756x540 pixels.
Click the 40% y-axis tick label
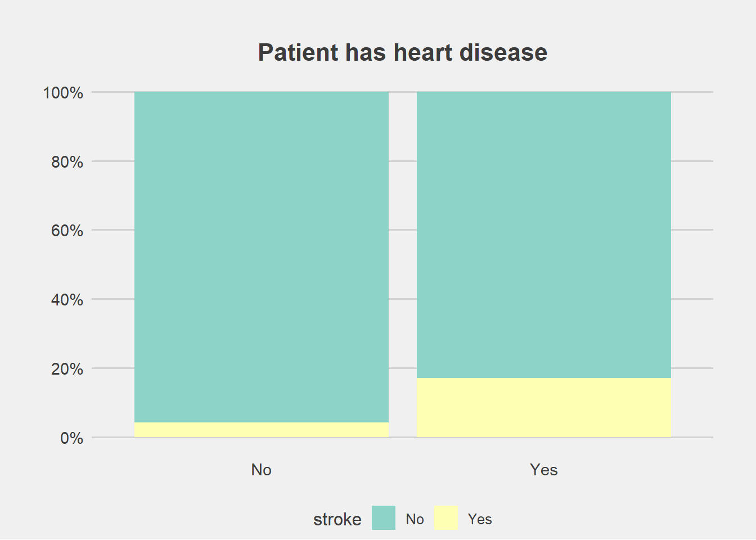pyautogui.click(x=67, y=300)
